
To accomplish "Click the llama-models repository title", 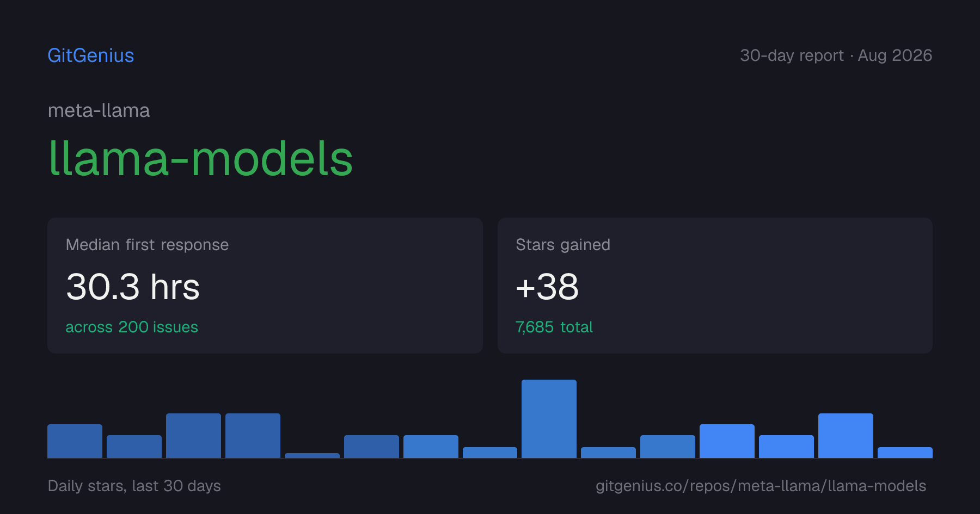I will coord(200,158).
